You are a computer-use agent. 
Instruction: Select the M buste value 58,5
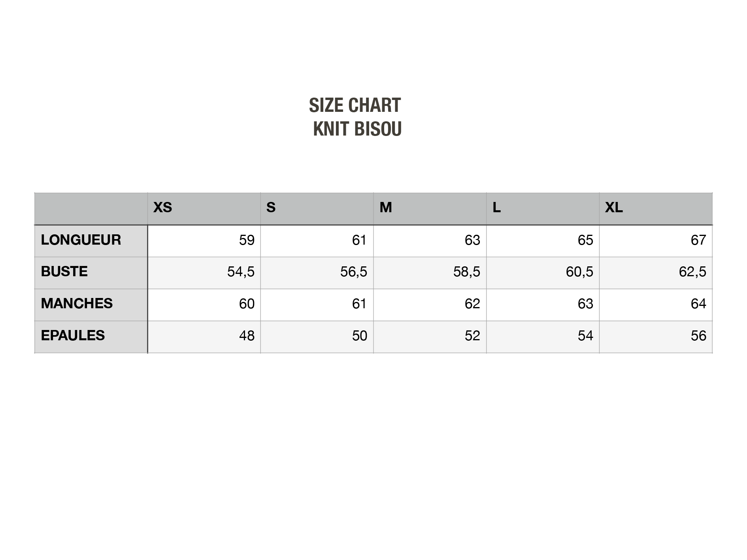pos(466,272)
